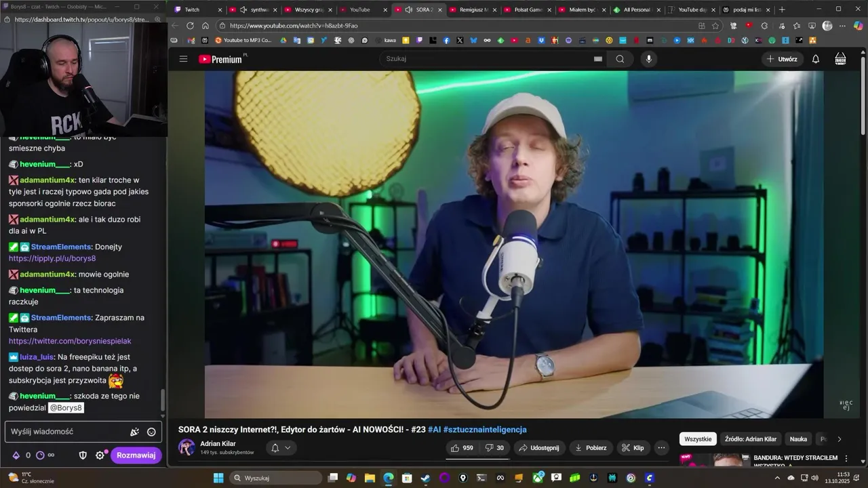Open chat settings gear icon
868x488 pixels.
click(100, 455)
